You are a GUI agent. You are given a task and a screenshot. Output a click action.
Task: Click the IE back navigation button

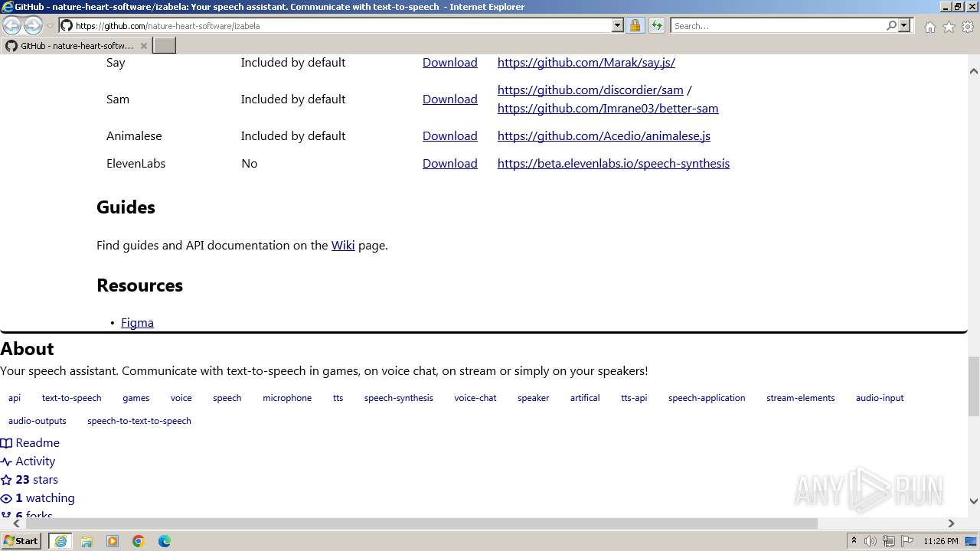click(12, 26)
